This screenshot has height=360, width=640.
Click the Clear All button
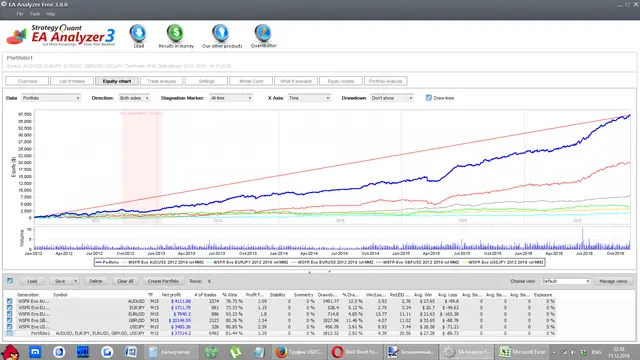[125, 281]
